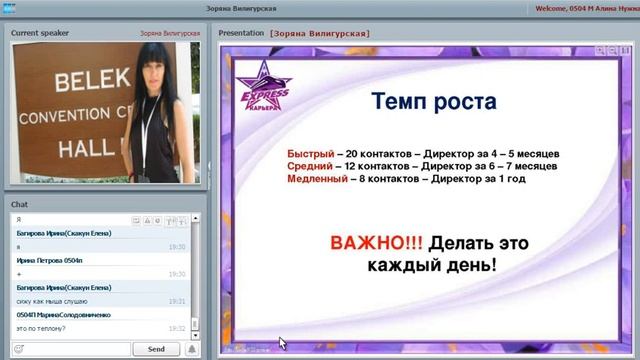The image size is (640, 360).
Task: Click the speaker name beside Current speaker
Action: [170, 33]
